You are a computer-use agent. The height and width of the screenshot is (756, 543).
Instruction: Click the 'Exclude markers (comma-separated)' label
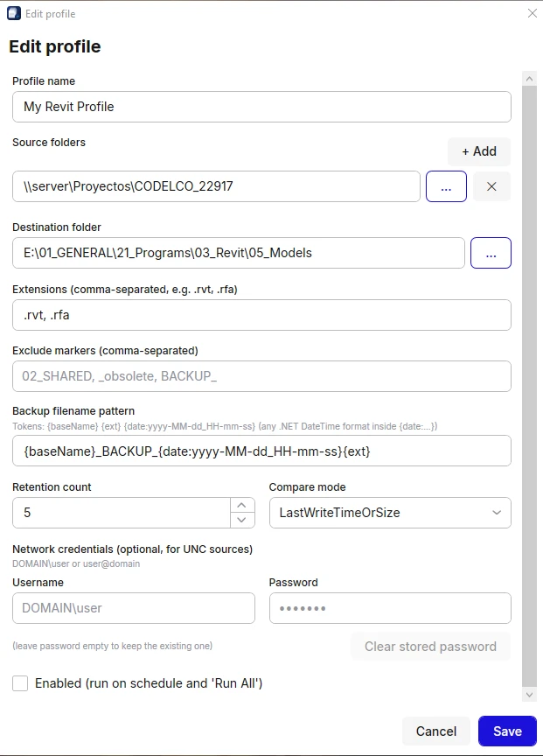pyautogui.click(x=105, y=351)
